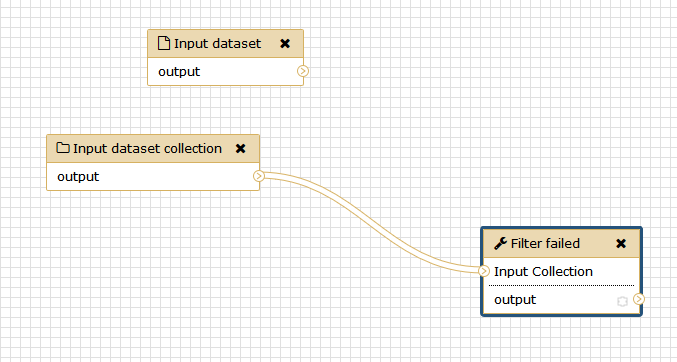Remove the Input dataset collection node
This screenshot has width=677, height=362.
(x=240, y=149)
